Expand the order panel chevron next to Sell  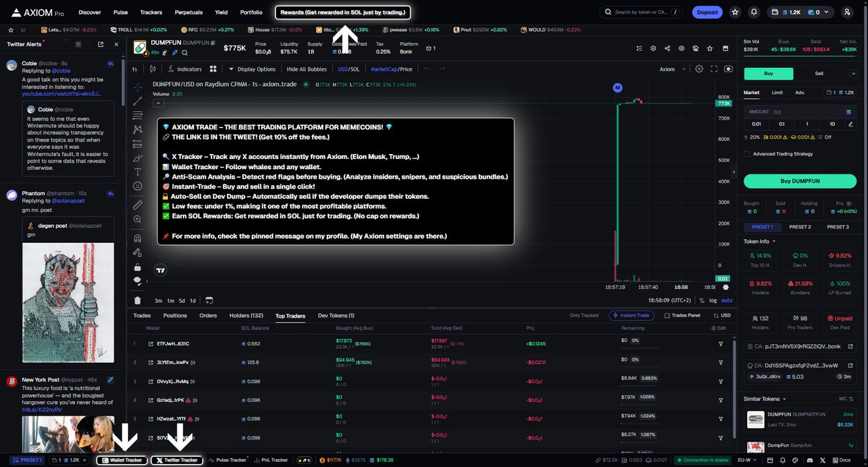click(x=852, y=73)
